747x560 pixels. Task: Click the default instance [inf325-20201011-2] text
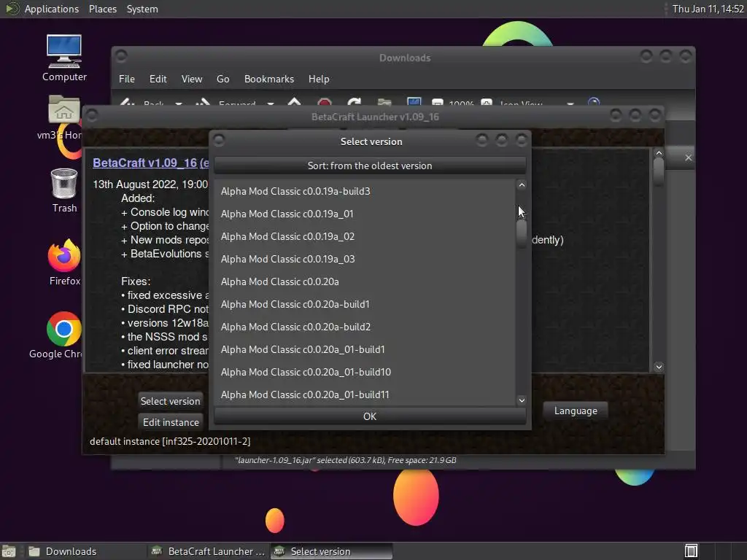(170, 441)
